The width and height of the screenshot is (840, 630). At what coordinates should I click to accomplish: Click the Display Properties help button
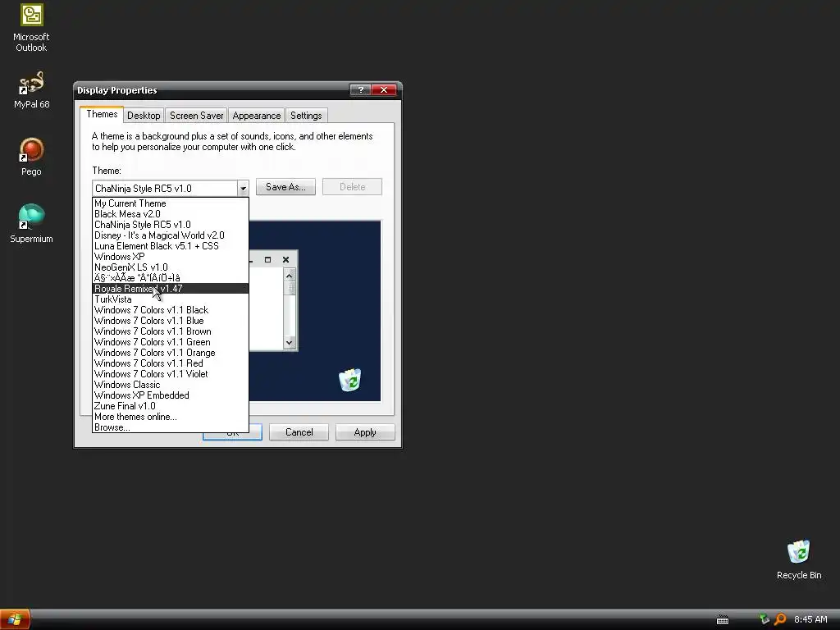(361, 90)
